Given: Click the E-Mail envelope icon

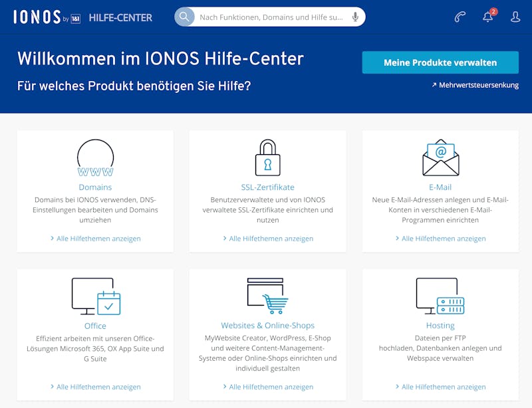Looking at the screenshot, I should tap(440, 157).
